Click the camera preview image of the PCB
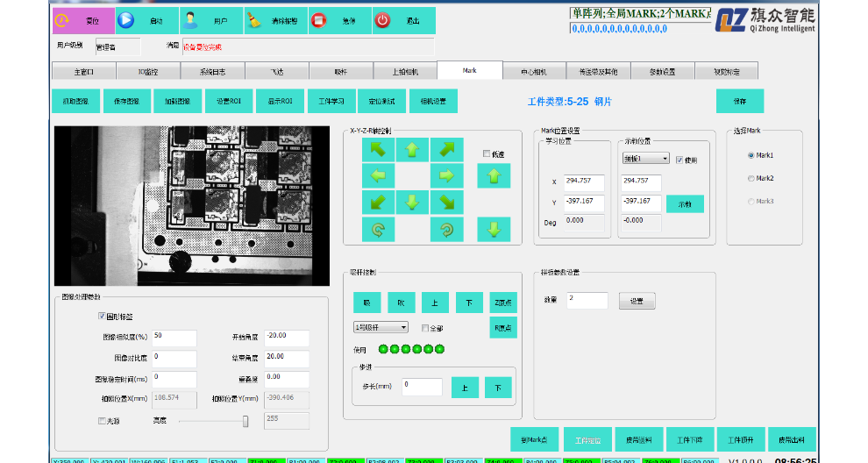The height and width of the screenshot is (463, 868). pos(191,206)
